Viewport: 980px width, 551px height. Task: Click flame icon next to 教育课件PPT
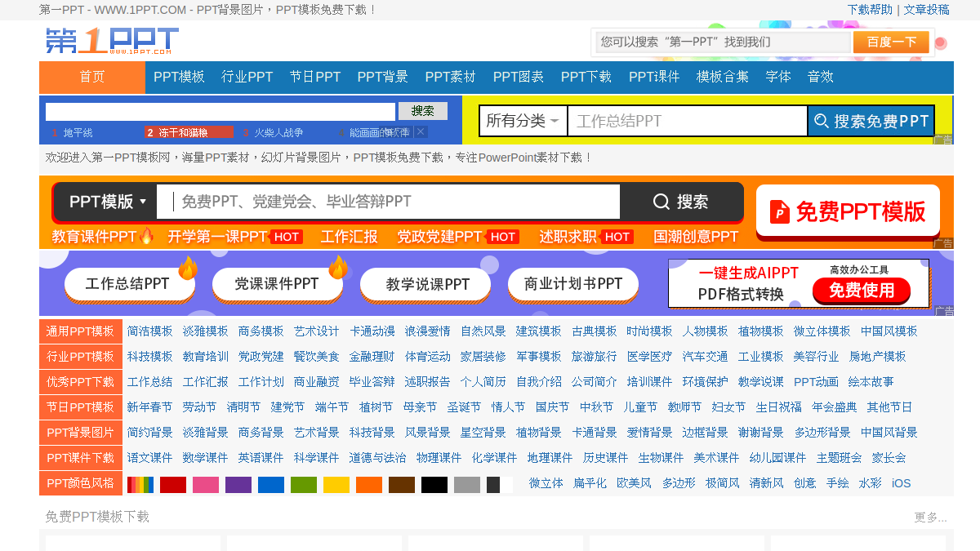click(146, 236)
